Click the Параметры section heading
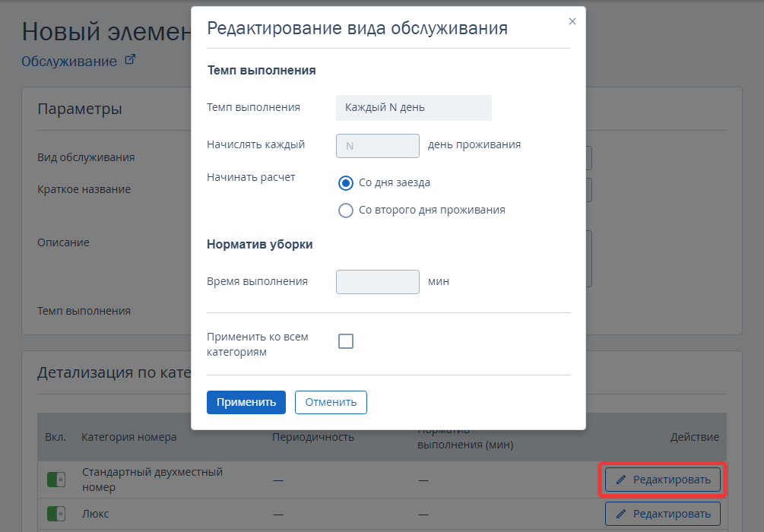This screenshot has height=532, width=764. [x=79, y=109]
